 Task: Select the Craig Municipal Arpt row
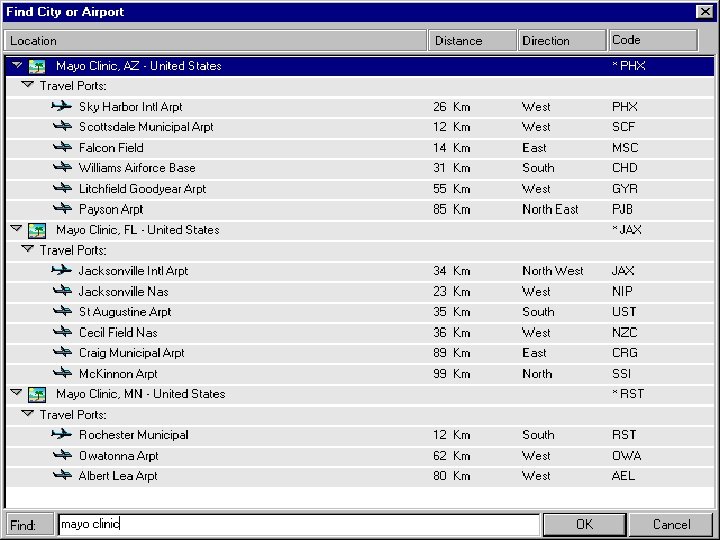(360, 353)
